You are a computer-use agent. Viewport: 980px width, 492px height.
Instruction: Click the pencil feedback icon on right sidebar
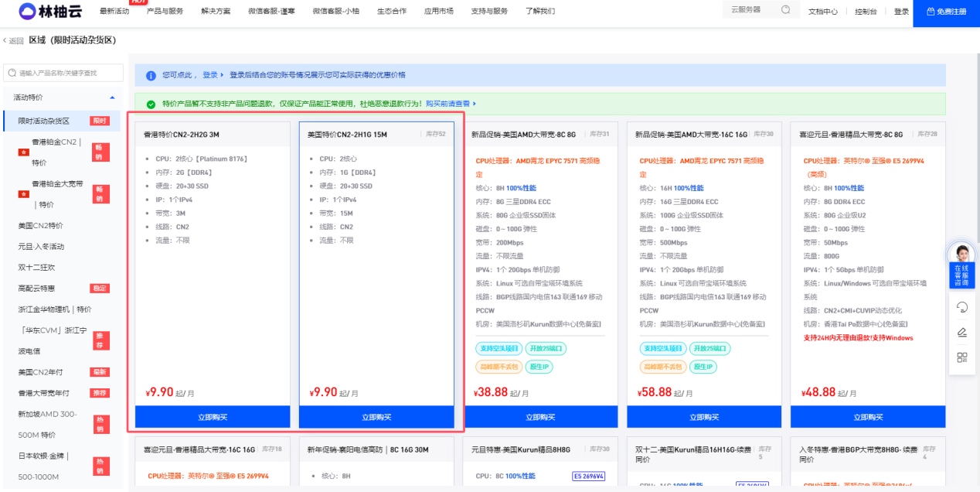[962, 333]
